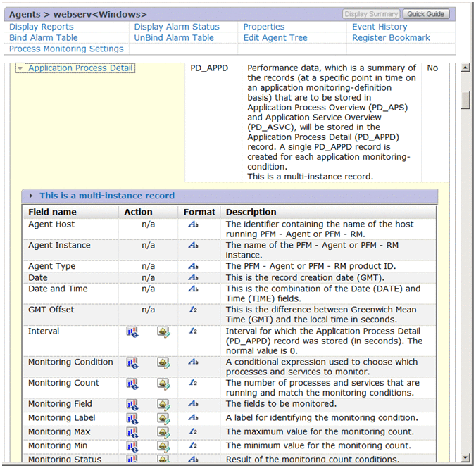
Task: Click the alarm edit icon for Monitoring Count
Action: [163, 384]
